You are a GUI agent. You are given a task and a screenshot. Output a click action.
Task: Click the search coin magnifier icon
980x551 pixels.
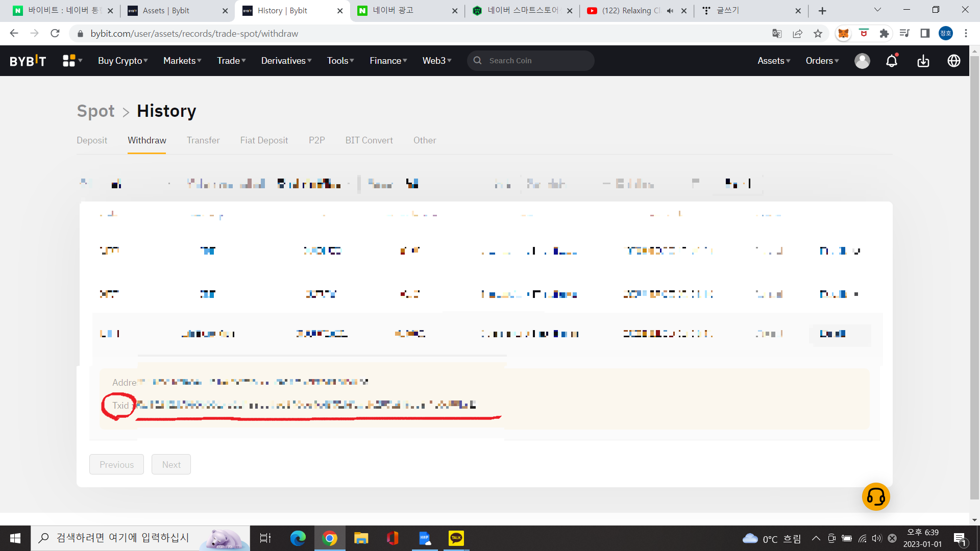click(x=478, y=61)
